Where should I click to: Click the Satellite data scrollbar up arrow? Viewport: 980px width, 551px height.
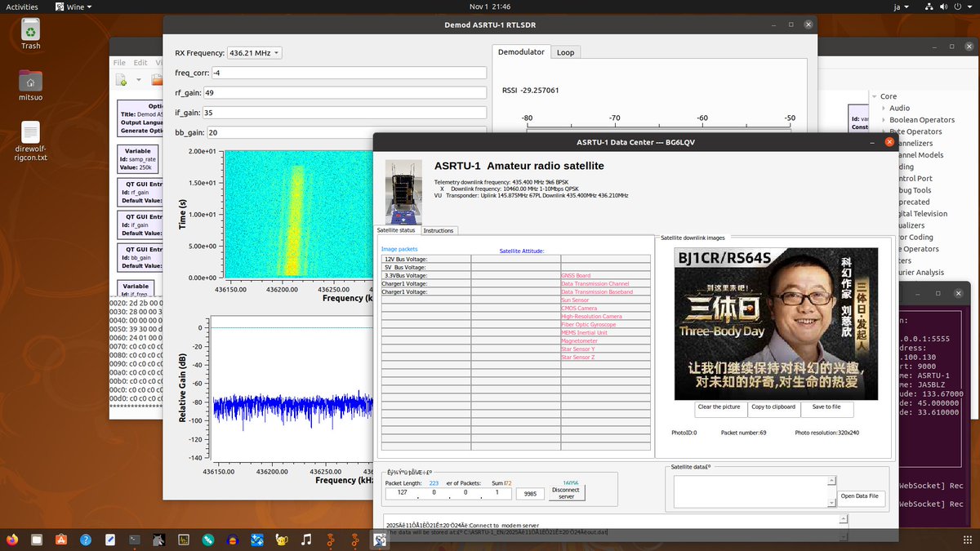[x=832, y=480]
